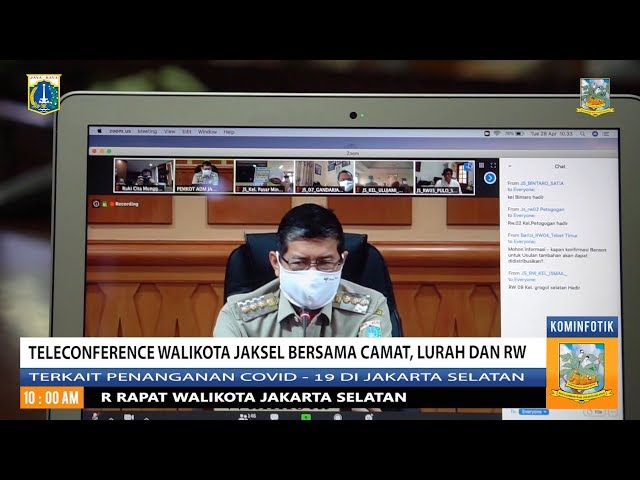Click the Record toolbar button
The image size is (640, 480).
click(x=338, y=417)
